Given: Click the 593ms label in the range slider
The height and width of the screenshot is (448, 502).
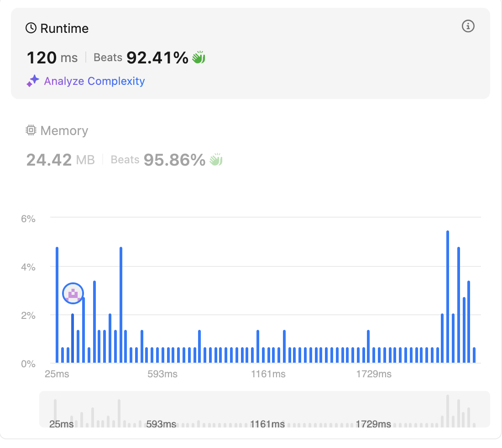Looking at the screenshot, I should (161, 424).
